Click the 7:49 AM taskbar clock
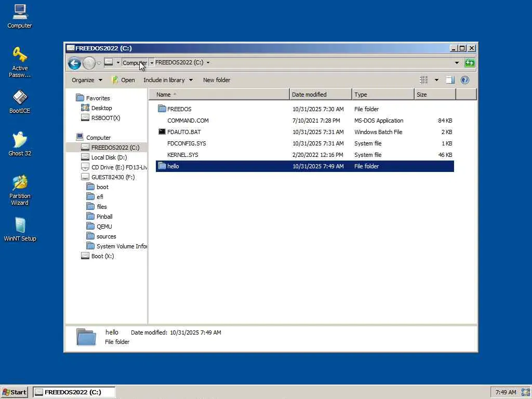The image size is (532, 399). (506, 392)
